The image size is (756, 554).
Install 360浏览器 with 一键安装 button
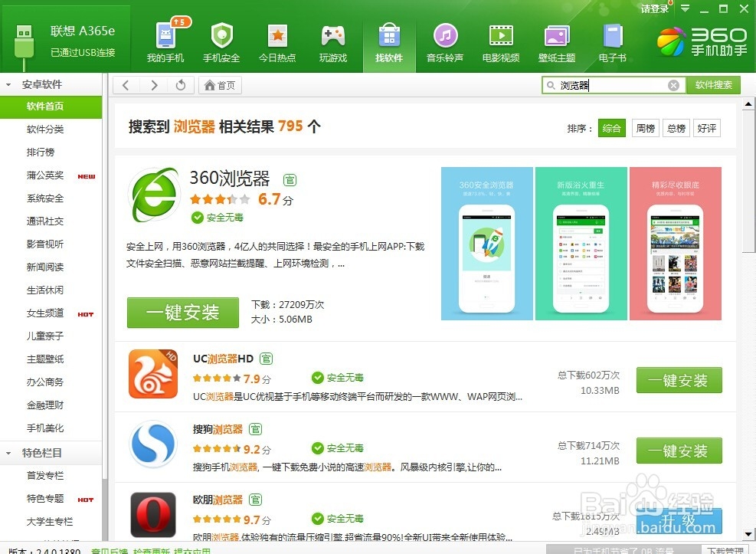[182, 313]
